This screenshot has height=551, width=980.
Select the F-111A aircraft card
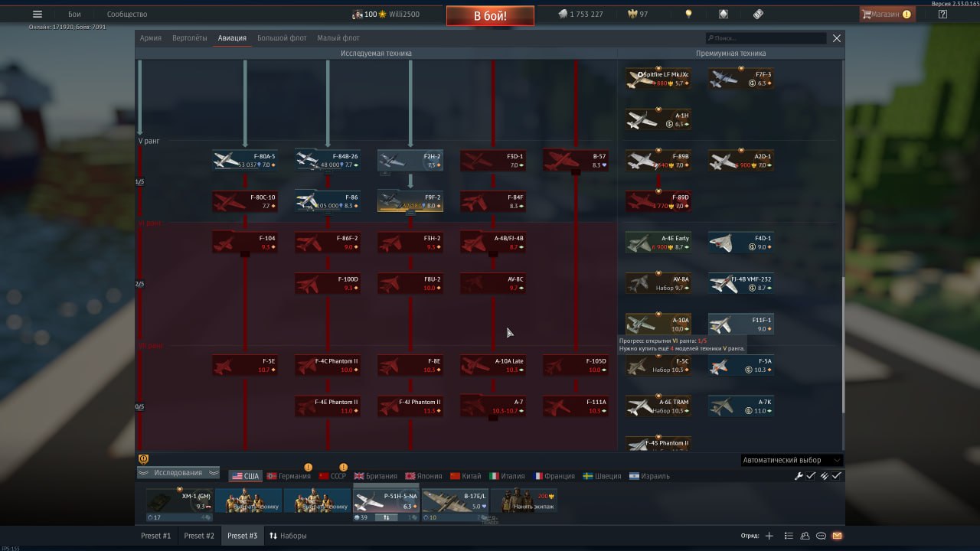tap(576, 406)
